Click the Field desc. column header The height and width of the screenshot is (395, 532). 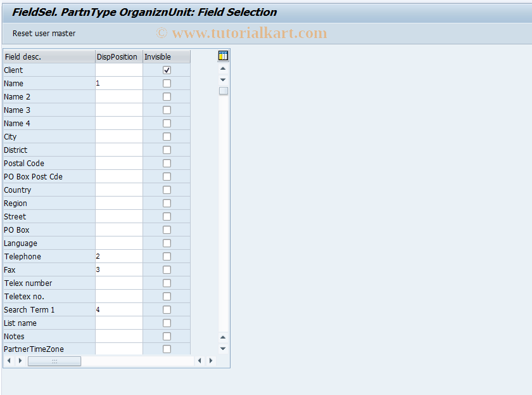(49, 56)
